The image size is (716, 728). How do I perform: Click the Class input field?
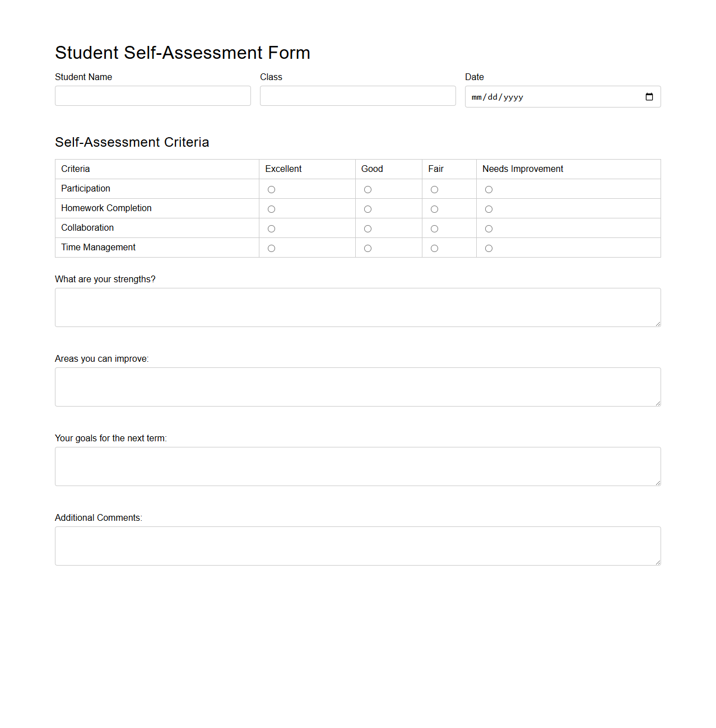pyautogui.click(x=357, y=96)
